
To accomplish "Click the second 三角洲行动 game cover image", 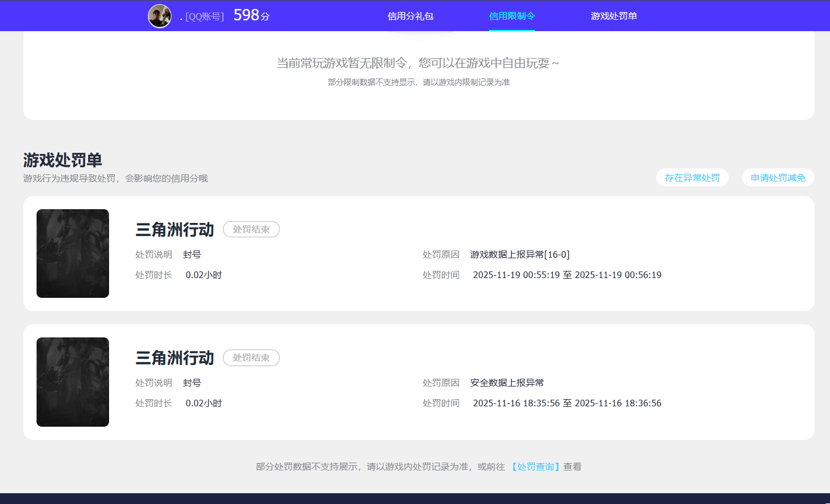I will [x=73, y=382].
